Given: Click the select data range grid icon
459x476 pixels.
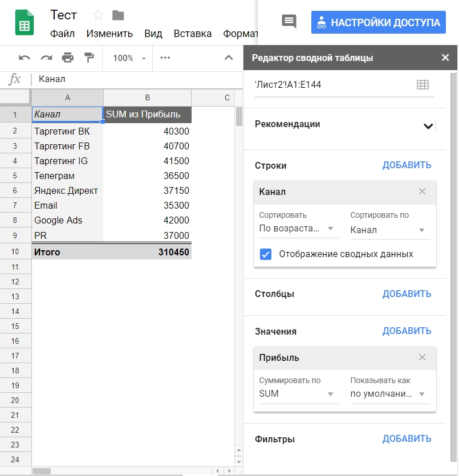Looking at the screenshot, I should point(423,85).
